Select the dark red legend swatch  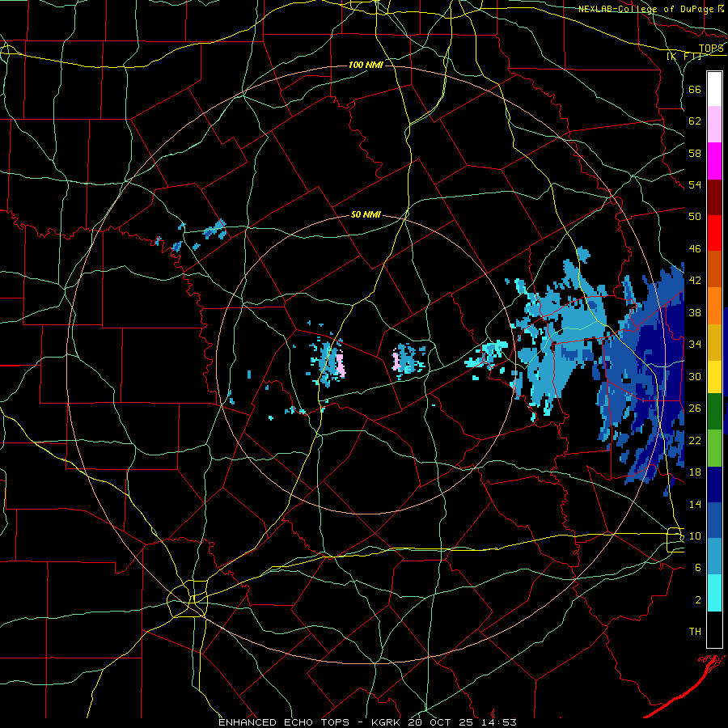(x=714, y=197)
